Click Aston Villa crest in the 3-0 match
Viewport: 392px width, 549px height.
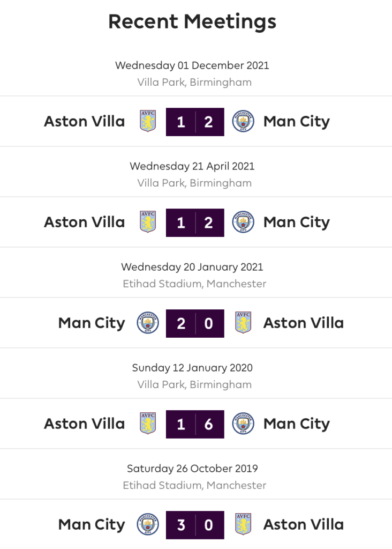pos(243,524)
